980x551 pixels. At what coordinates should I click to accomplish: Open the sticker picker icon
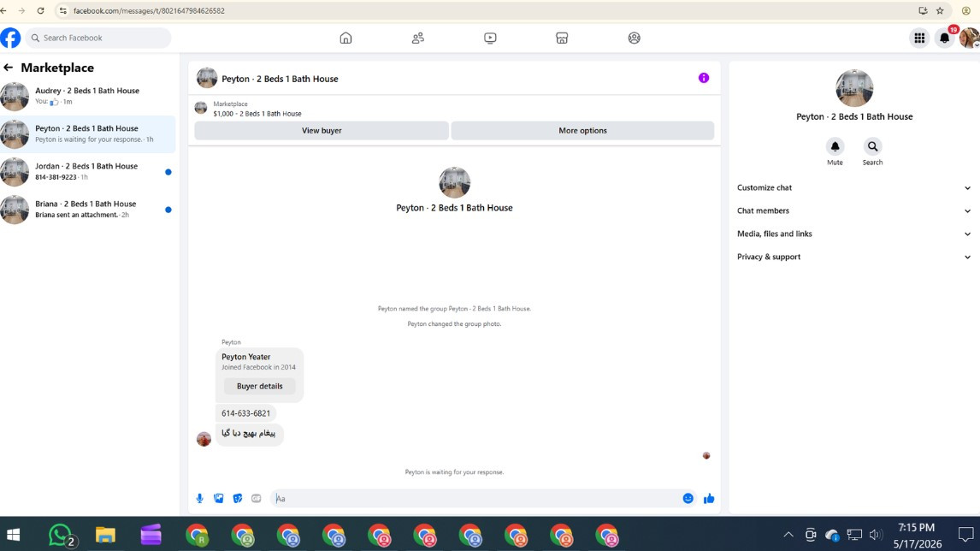[x=238, y=499]
